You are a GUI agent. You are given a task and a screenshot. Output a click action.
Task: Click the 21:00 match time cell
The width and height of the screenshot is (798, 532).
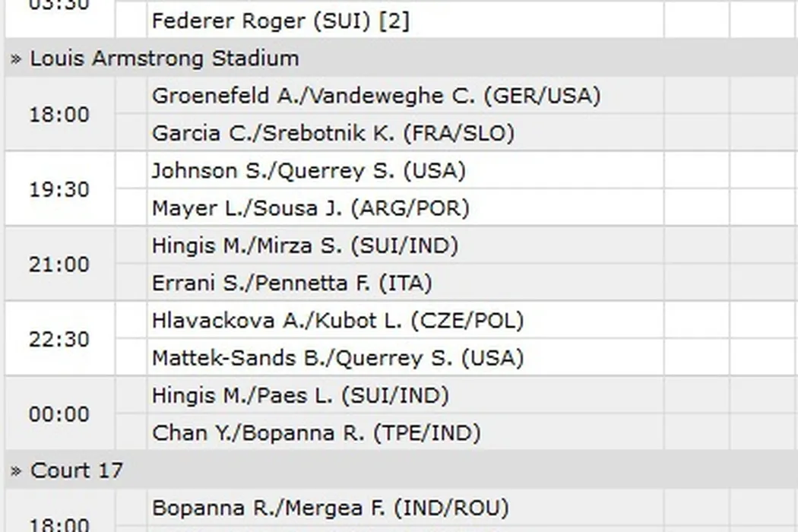point(59,264)
